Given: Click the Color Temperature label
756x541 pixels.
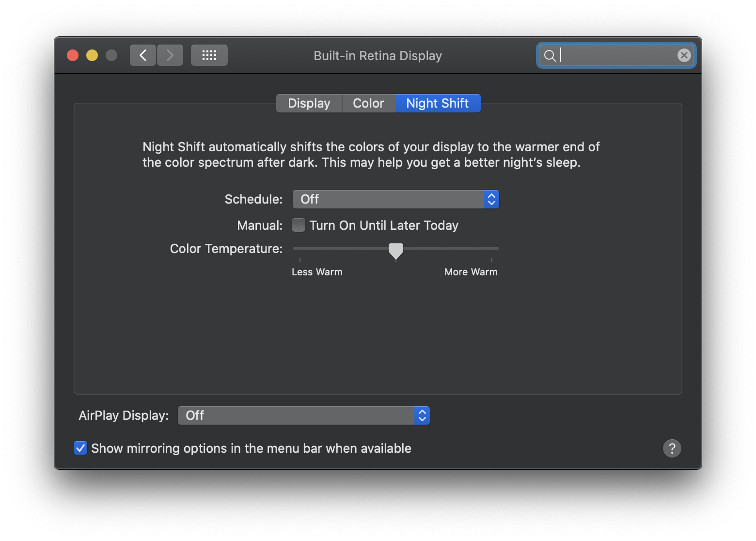Looking at the screenshot, I should pos(226,249).
